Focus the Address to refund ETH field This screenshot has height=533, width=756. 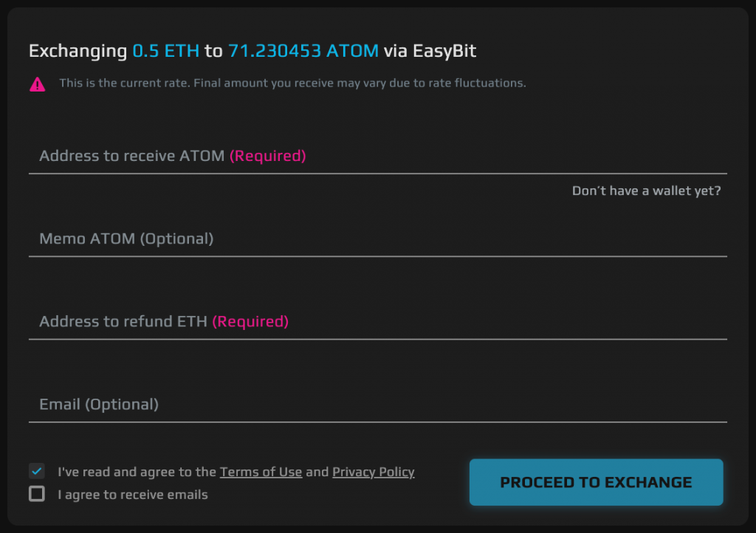pos(377,321)
